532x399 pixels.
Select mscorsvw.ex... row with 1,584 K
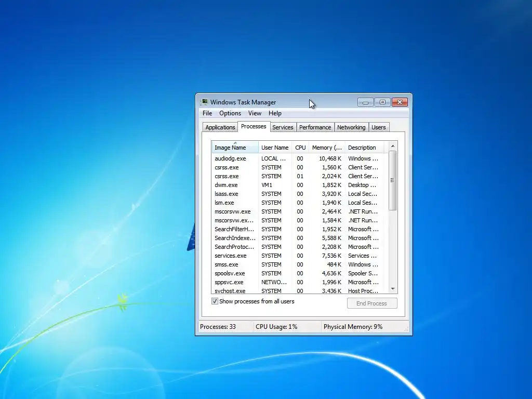(x=300, y=220)
